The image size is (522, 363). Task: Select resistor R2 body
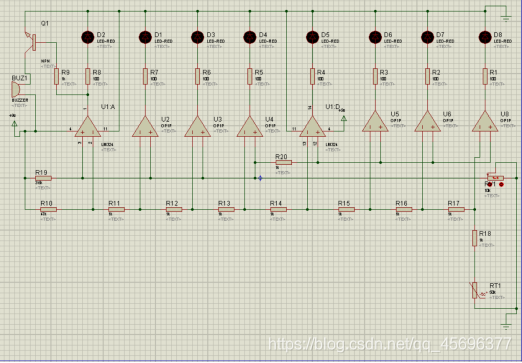(x=427, y=76)
